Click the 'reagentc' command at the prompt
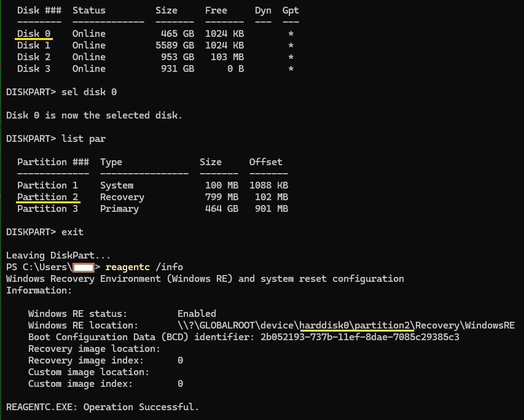 click(128, 267)
